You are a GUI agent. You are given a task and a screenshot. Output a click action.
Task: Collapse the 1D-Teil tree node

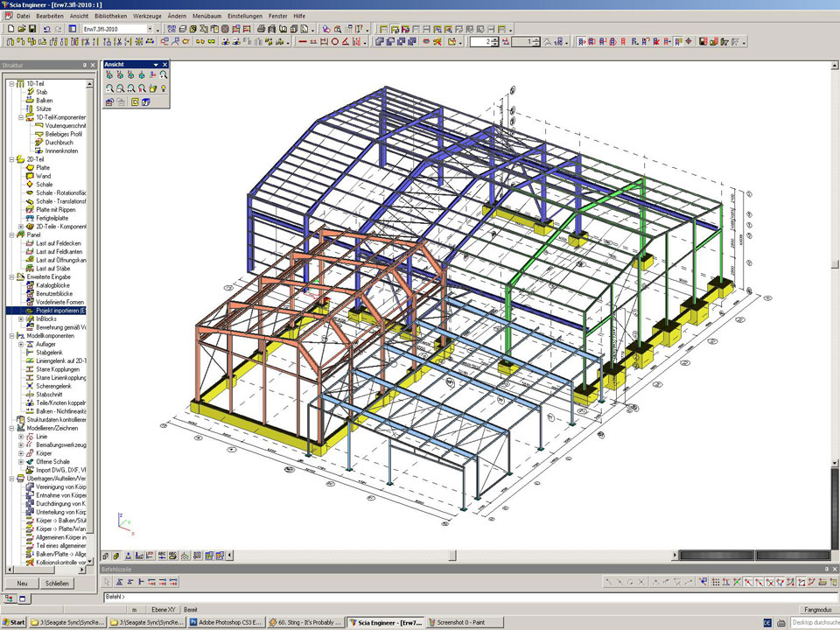pos(10,83)
